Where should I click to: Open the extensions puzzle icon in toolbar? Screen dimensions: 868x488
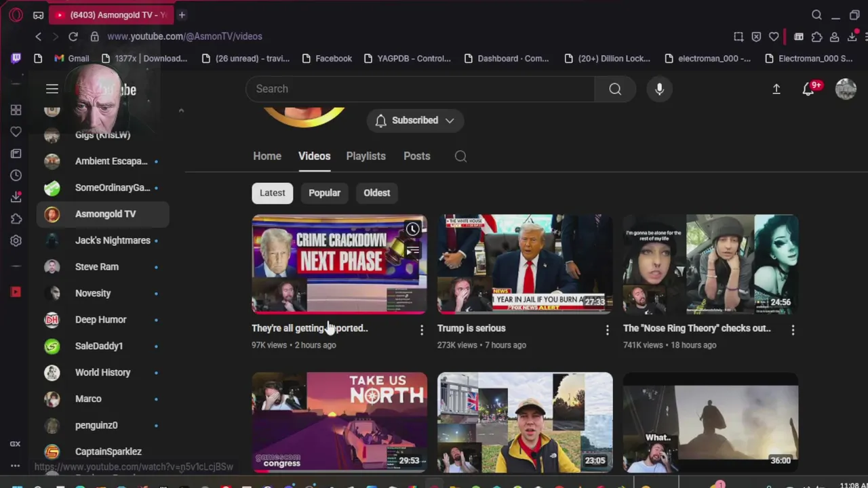tap(817, 37)
